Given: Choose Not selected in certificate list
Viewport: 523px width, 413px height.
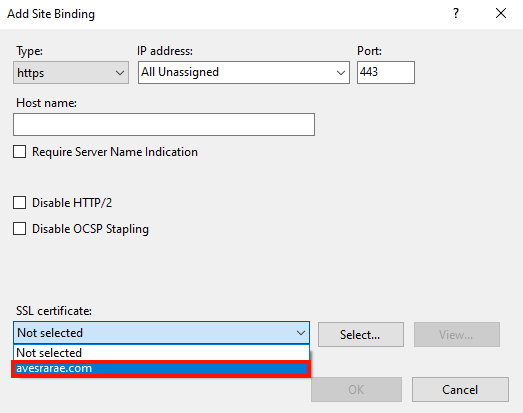Looking at the screenshot, I should click(x=161, y=353).
